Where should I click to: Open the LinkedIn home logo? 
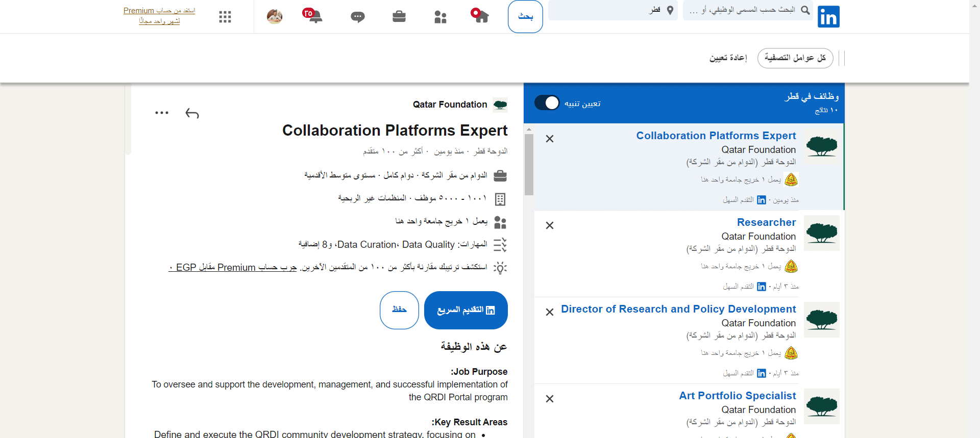click(828, 17)
